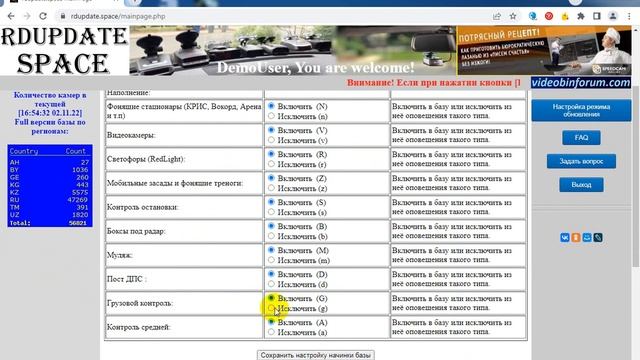Click the Задать вопрос button

coord(581,161)
